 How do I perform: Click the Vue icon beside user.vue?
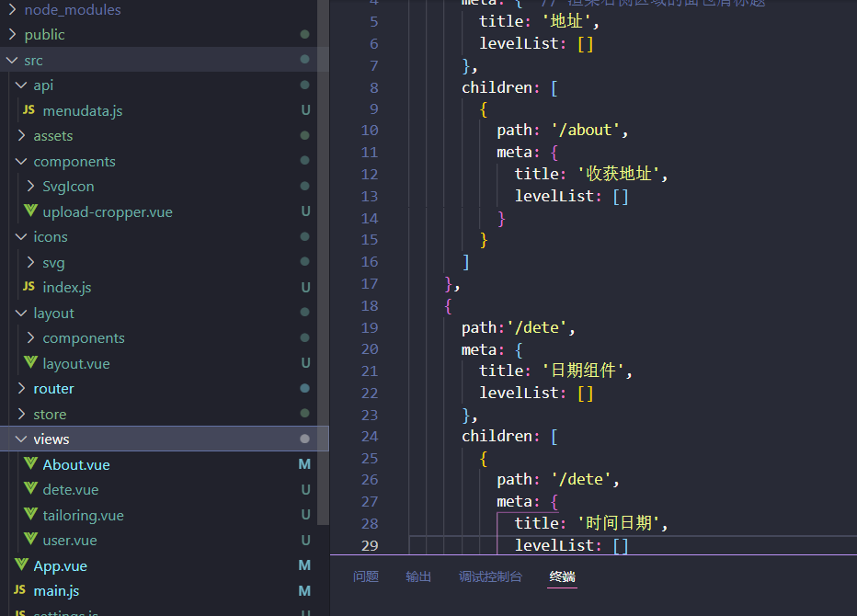click(30, 540)
